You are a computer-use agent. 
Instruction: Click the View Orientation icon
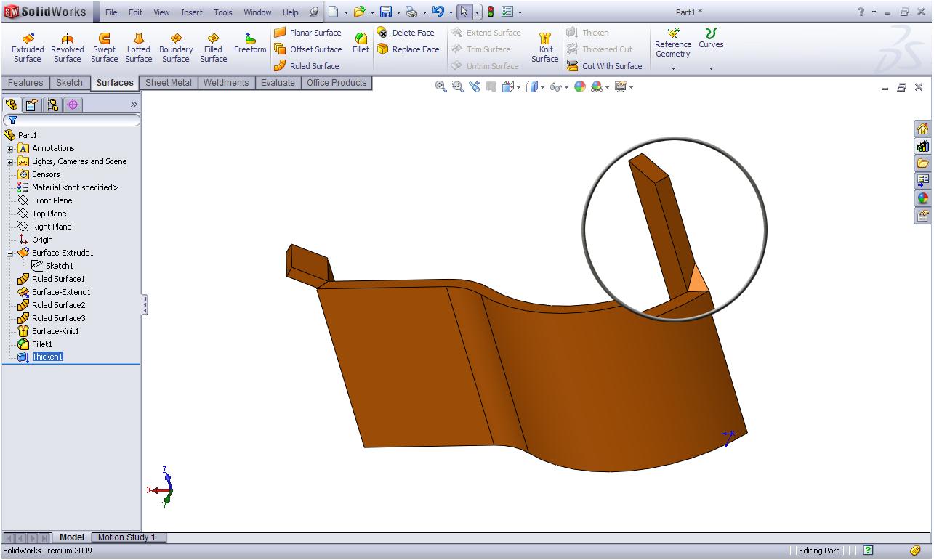pyautogui.click(x=508, y=87)
